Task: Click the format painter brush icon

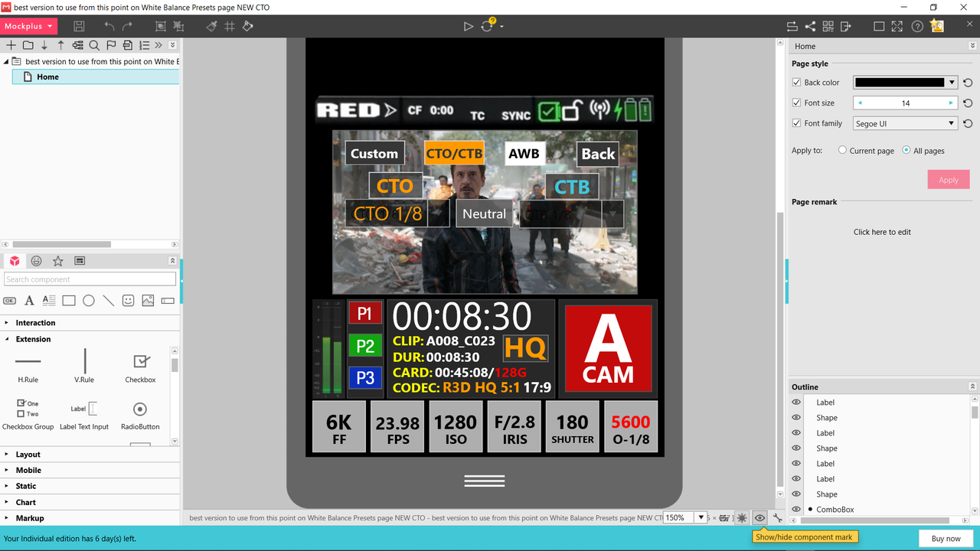Action: point(211,26)
